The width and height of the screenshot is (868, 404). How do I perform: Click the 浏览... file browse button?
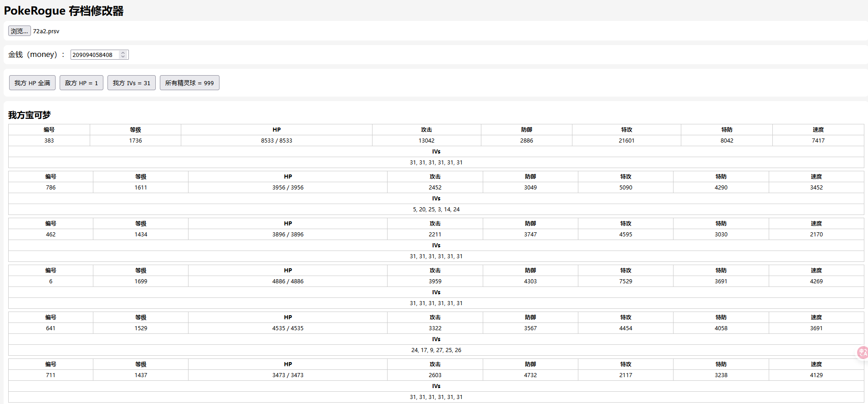(20, 31)
